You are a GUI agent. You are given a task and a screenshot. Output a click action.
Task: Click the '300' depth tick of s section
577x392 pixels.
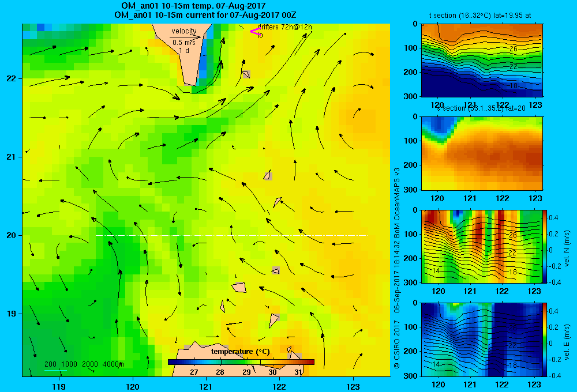click(411, 190)
